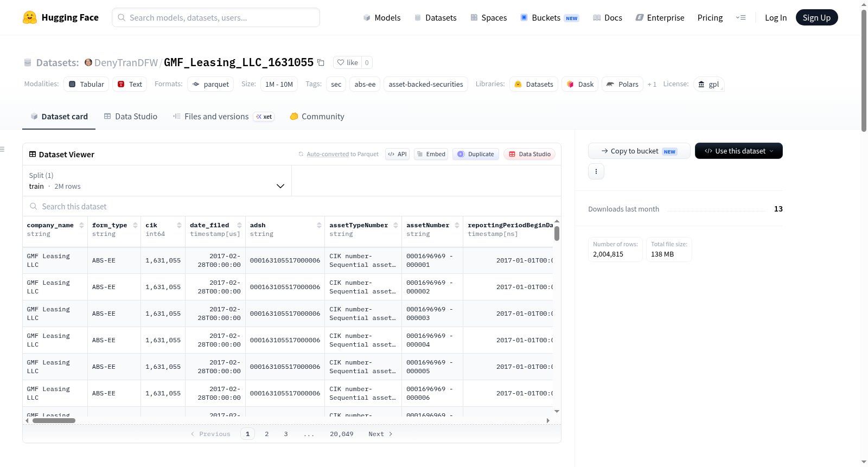Go to page 3 of the dataset
Viewport: 868px width, 467px height.
(286, 434)
